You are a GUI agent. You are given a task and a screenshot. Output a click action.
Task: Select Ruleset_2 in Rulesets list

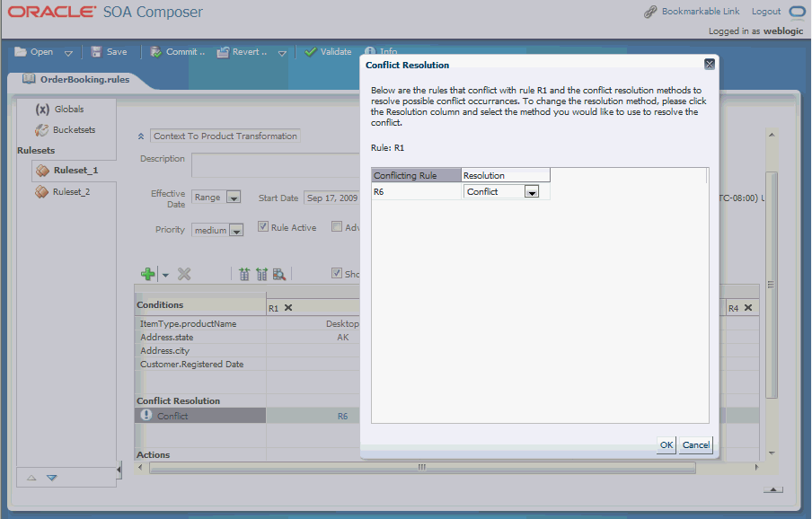click(x=71, y=192)
